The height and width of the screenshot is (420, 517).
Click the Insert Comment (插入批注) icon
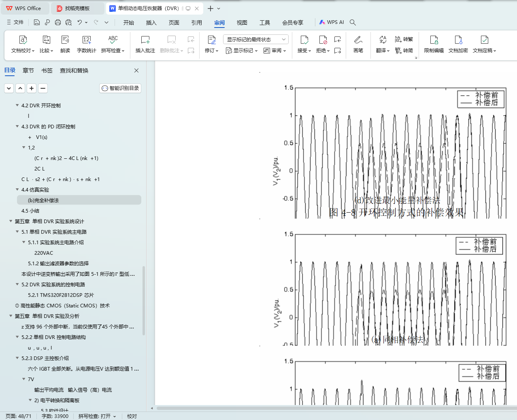(145, 40)
